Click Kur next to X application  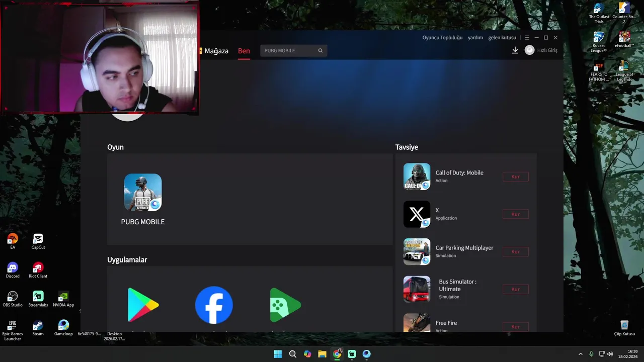(515, 214)
